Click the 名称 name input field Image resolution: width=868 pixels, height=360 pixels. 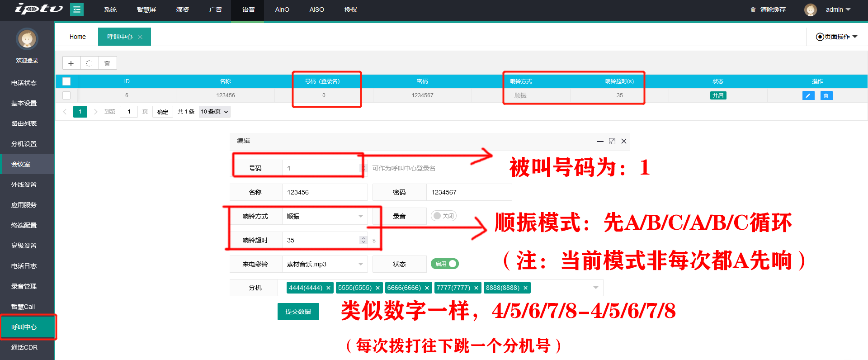tap(325, 192)
